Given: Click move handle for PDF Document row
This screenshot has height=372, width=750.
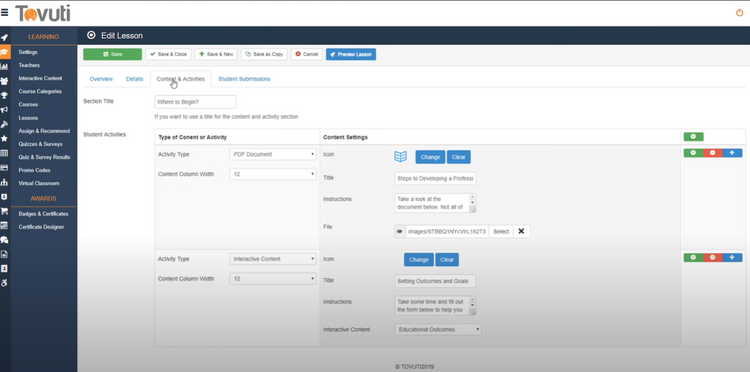Looking at the screenshot, I should point(732,153).
